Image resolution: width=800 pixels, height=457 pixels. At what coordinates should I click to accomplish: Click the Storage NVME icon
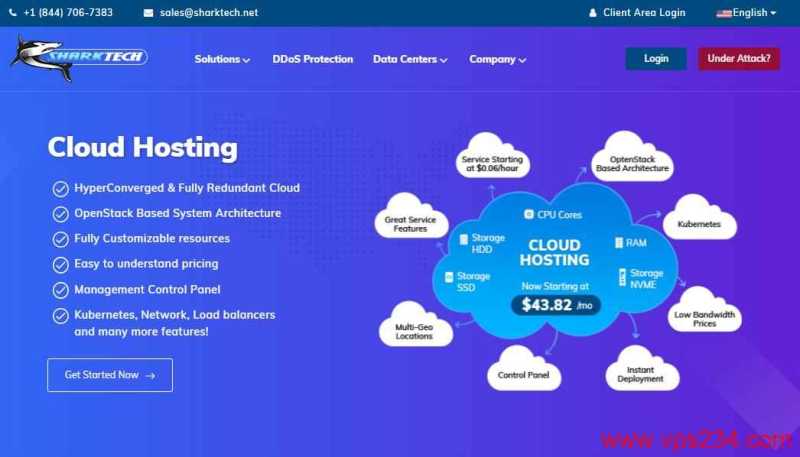coord(622,277)
